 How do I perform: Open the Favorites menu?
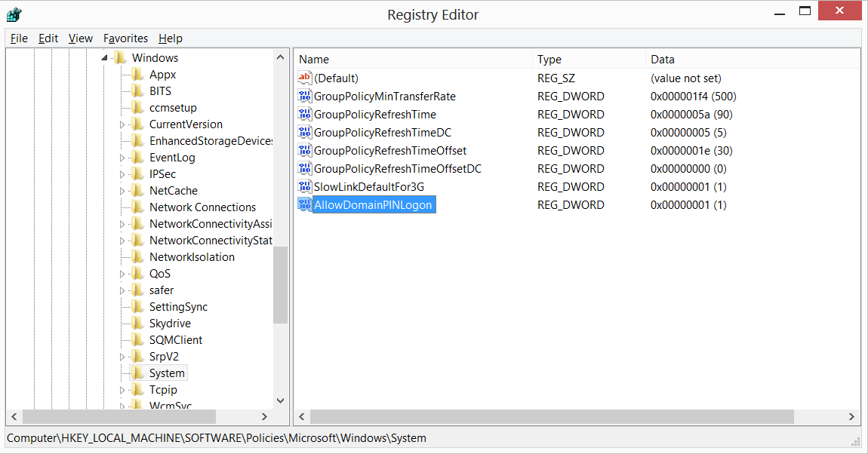click(125, 38)
